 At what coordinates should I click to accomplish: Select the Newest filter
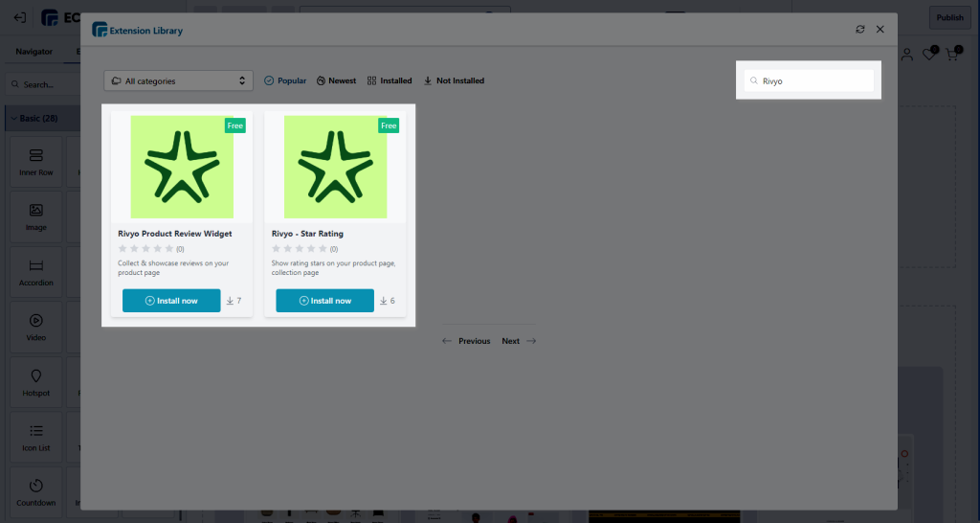(x=336, y=80)
